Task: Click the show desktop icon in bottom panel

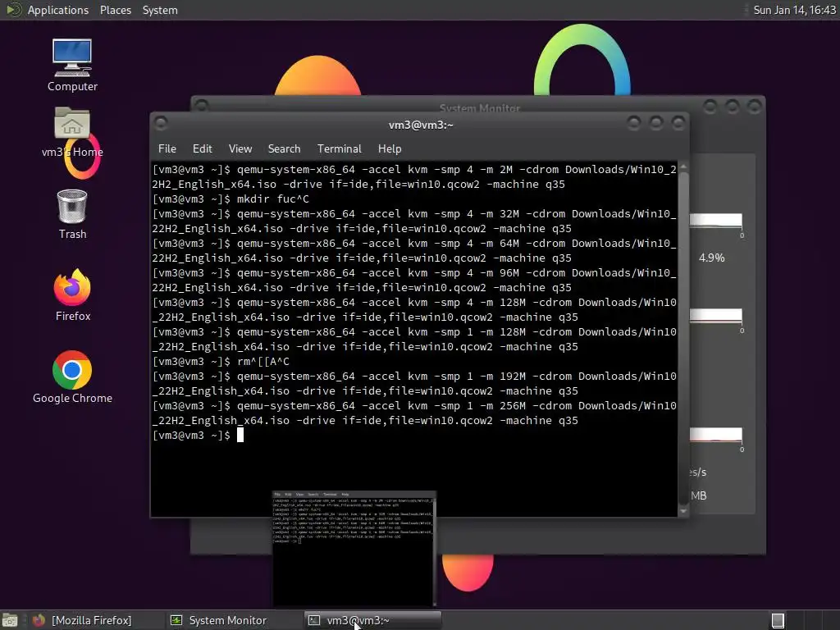Action: coord(10,620)
